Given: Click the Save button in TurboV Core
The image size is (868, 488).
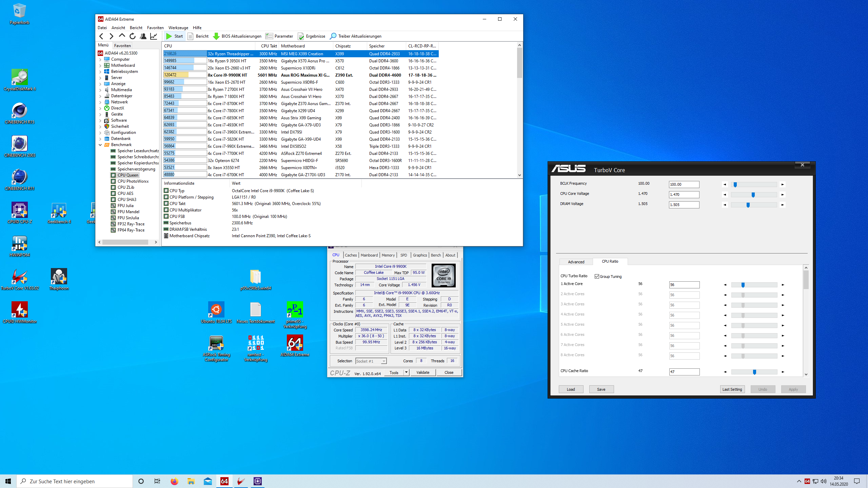Looking at the screenshot, I should (x=601, y=389).
